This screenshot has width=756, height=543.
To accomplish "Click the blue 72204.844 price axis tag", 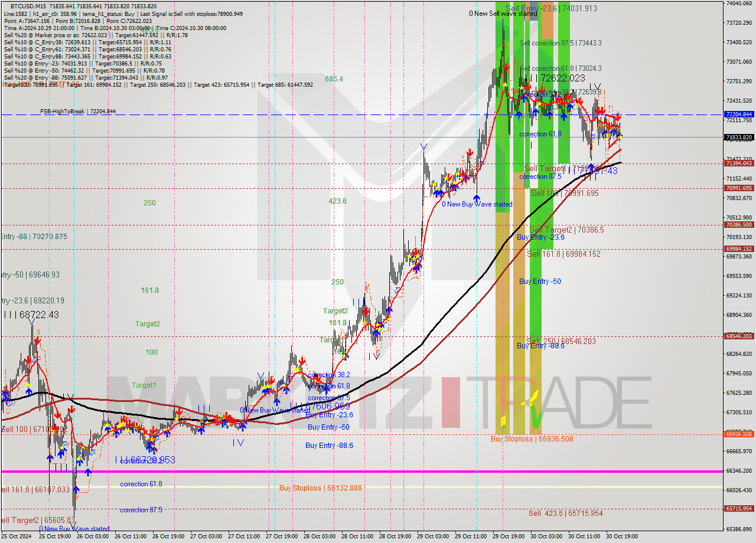I will (738, 114).
